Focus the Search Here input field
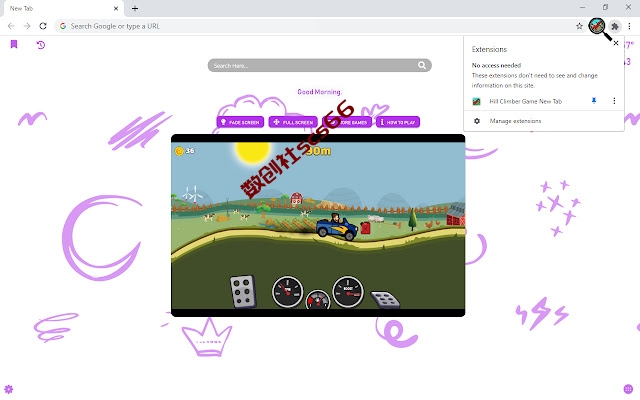The height and width of the screenshot is (400, 640). pyautogui.click(x=320, y=65)
